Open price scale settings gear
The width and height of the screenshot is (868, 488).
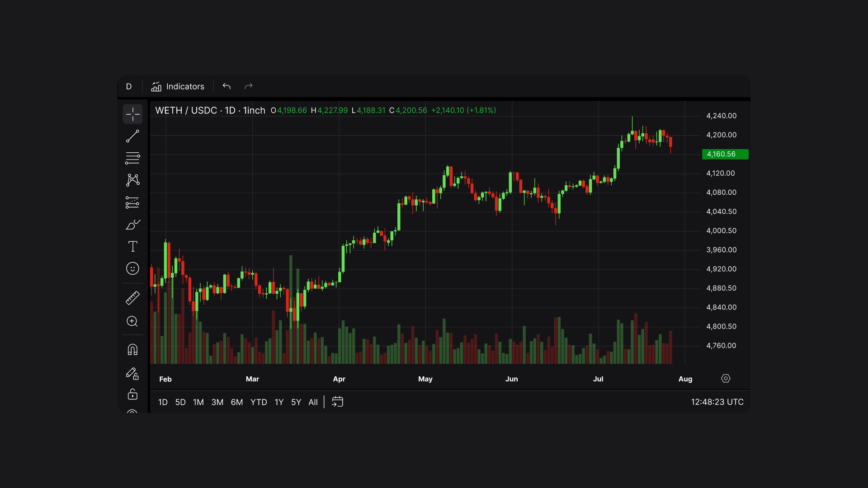(726, 379)
